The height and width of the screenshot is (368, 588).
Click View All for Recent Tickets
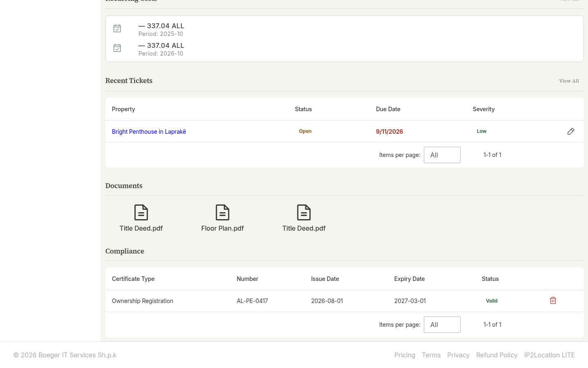pyautogui.click(x=569, y=81)
